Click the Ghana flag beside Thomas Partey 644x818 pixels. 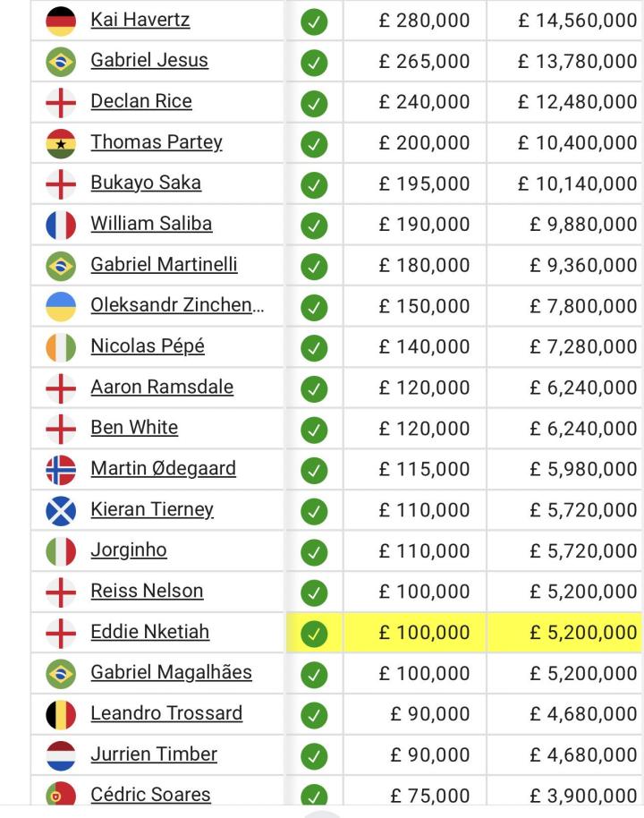pyautogui.click(x=61, y=143)
